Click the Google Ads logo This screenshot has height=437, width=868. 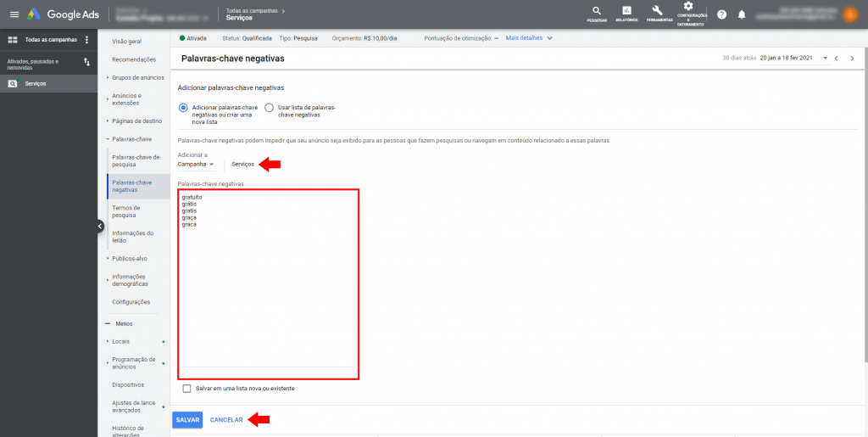click(63, 14)
